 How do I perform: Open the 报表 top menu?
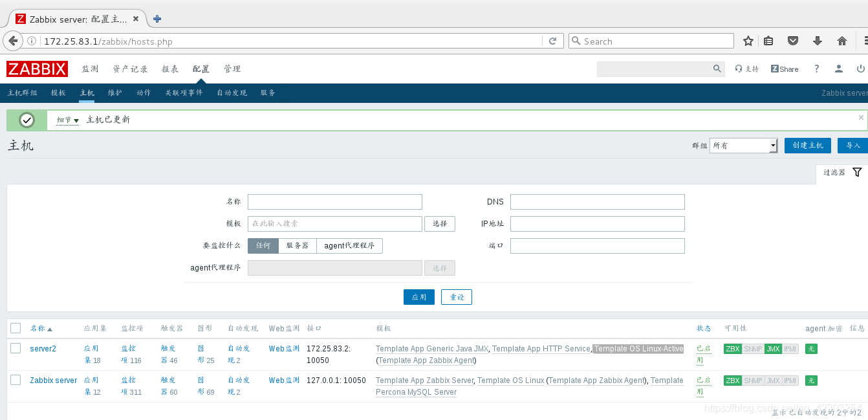[170, 69]
